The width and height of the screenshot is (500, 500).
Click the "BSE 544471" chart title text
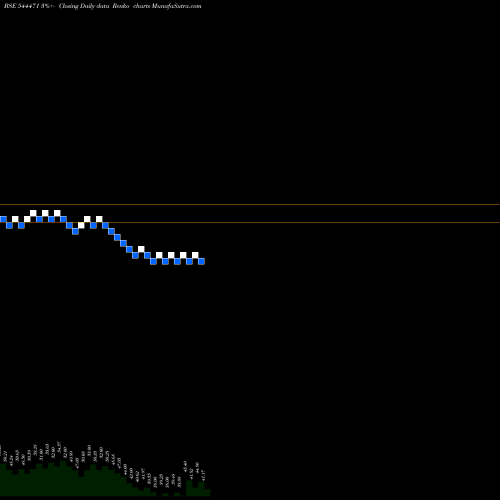22,6
